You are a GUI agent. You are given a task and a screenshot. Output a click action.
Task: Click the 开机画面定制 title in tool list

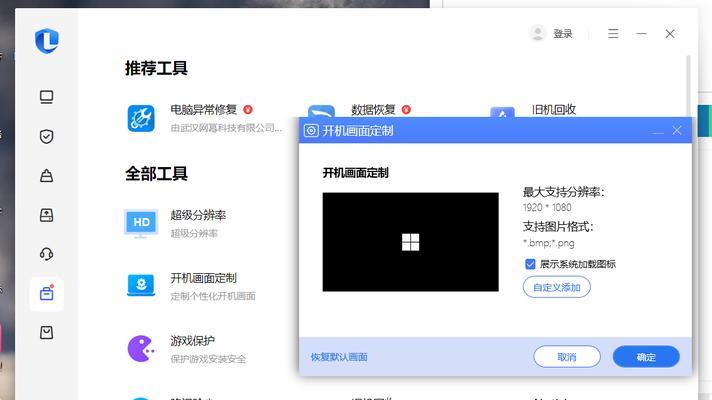point(203,278)
